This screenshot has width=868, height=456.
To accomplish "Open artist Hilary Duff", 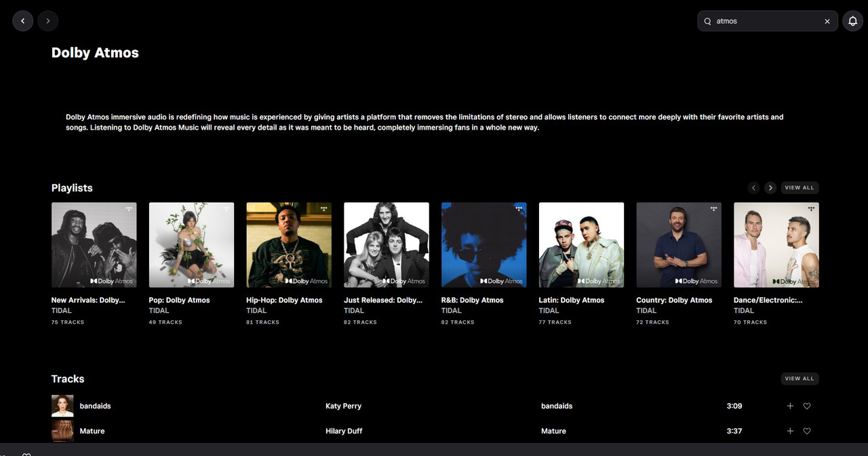I will (x=344, y=431).
